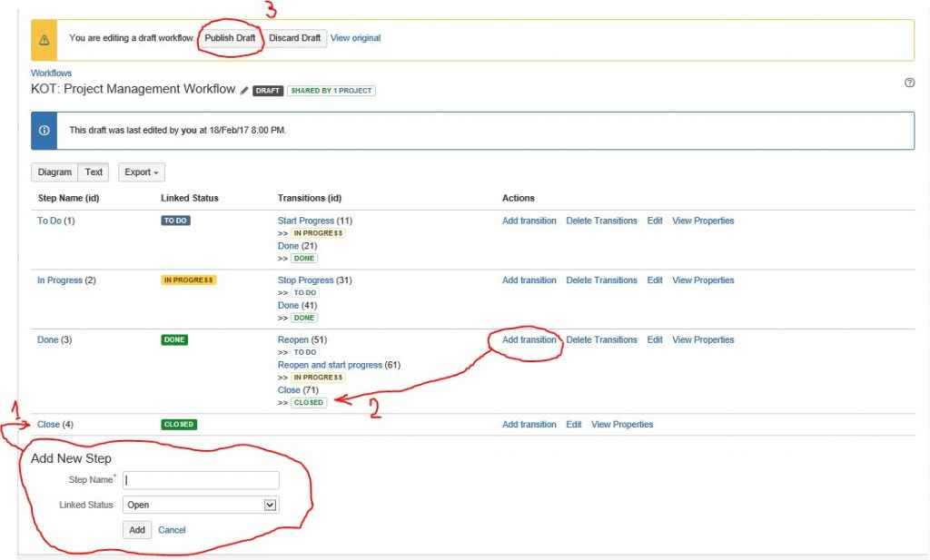Image resolution: width=930 pixels, height=560 pixels.
Task: Switch to the Text view tab
Action: [x=94, y=172]
